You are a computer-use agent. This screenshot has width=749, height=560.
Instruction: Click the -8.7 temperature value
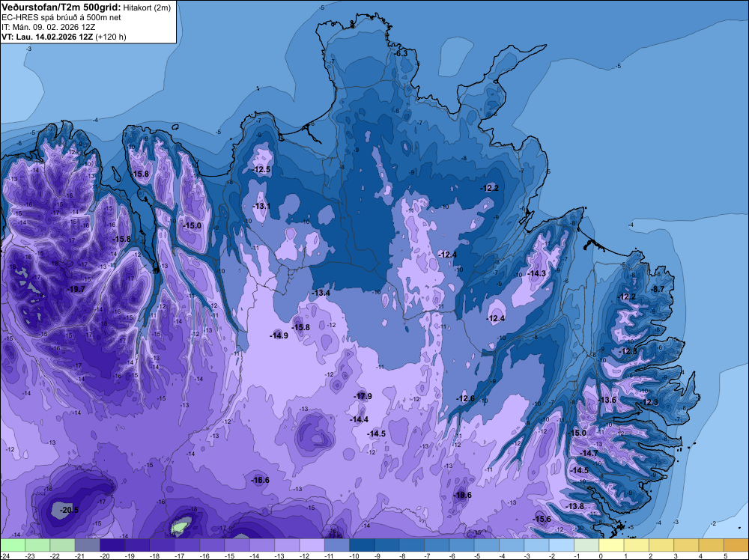(x=658, y=289)
